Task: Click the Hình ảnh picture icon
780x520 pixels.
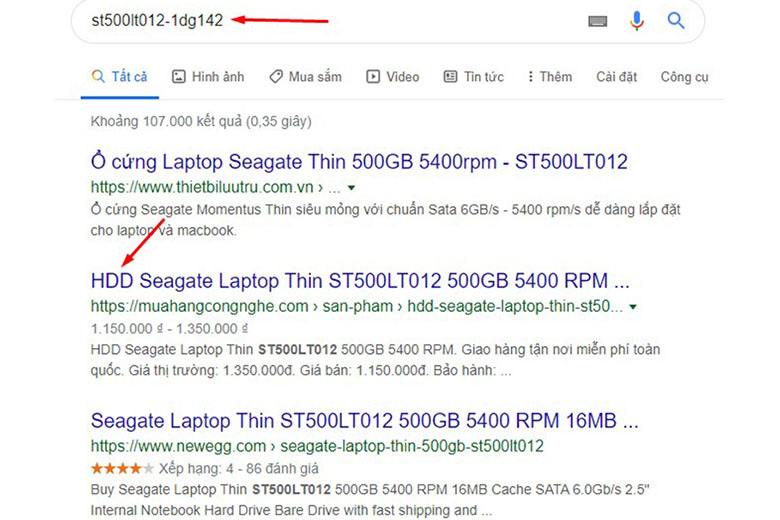Action: 179,77
